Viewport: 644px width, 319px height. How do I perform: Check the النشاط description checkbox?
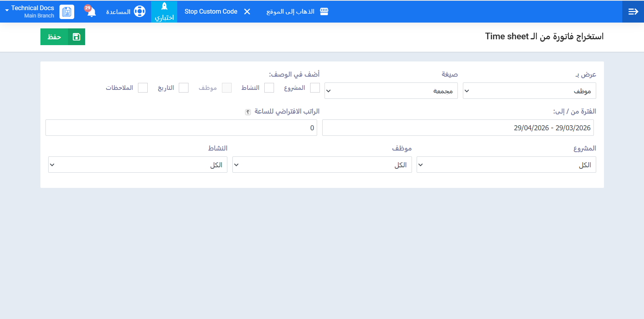pyautogui.click(x=269, y=88)
